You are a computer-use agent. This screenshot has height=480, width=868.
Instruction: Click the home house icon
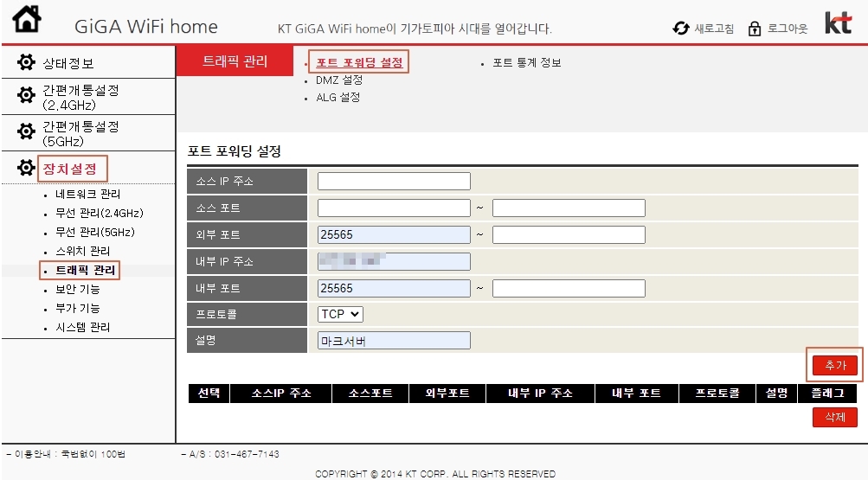click(x=27, y=19)
